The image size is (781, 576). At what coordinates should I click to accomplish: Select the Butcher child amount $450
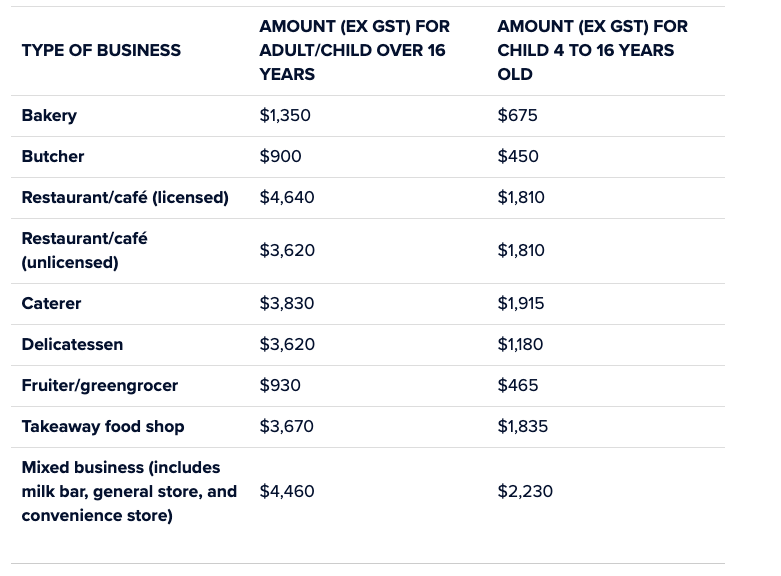pyautogui.click(x=518, y=156)
